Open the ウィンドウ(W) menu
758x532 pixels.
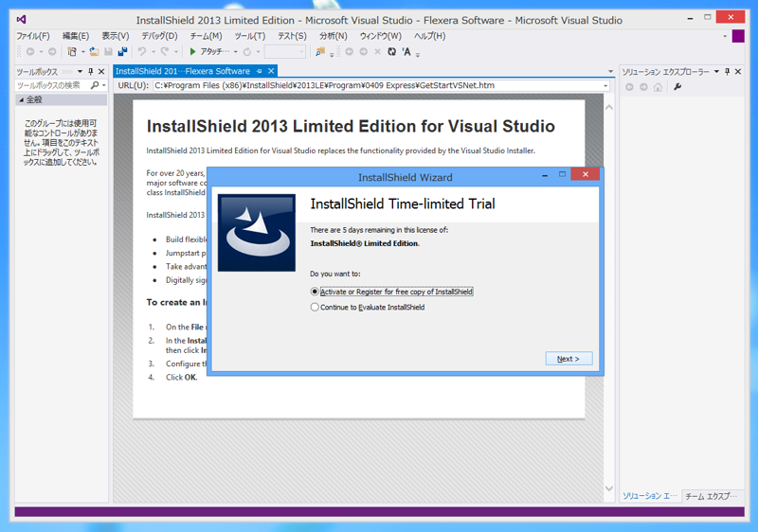click(381, 36)
